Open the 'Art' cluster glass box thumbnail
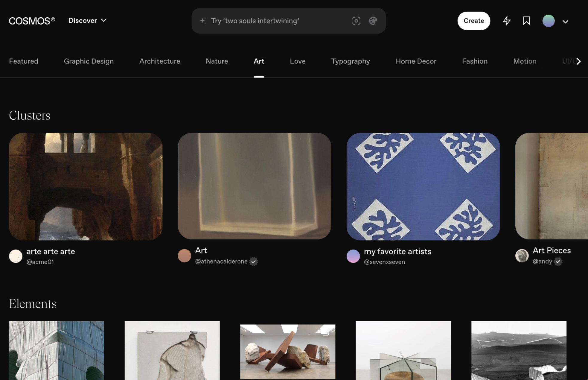The width and height of the screenshot is (588, 380). click(x=255, y=186)
